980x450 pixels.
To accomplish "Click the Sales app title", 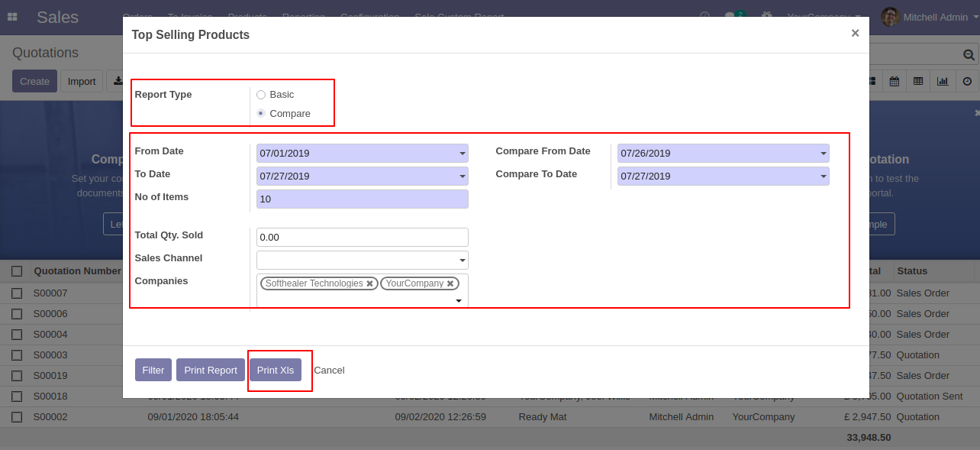I will [x=57, y=17].
